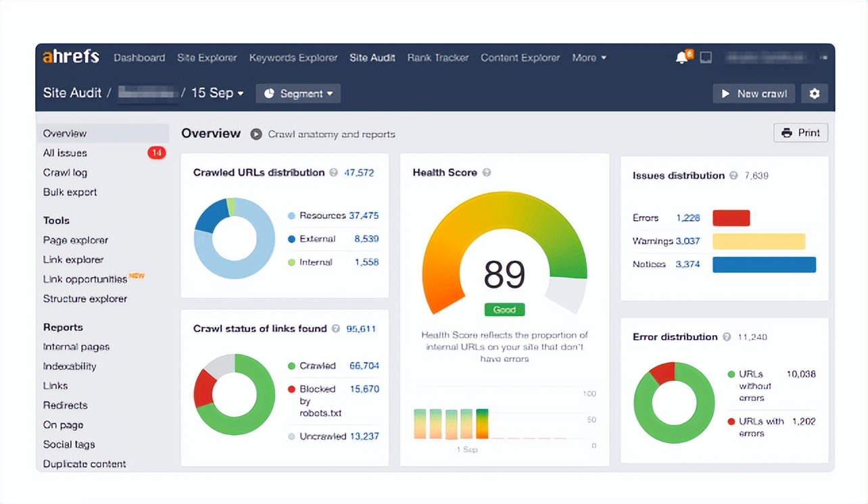868x504 pixels.
Task: Click help icon beside Error distribution
Action: [727, 337]
